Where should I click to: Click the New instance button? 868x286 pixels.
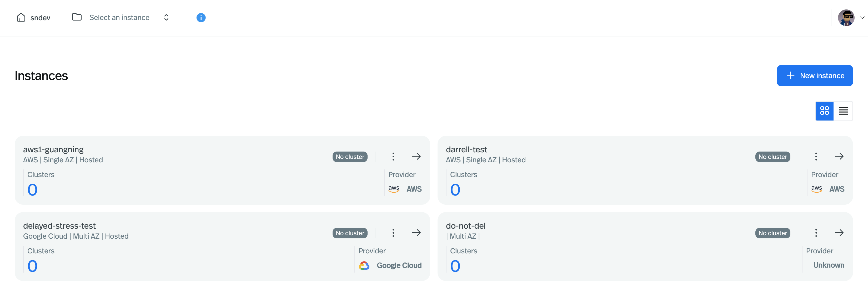coord(814,75)
